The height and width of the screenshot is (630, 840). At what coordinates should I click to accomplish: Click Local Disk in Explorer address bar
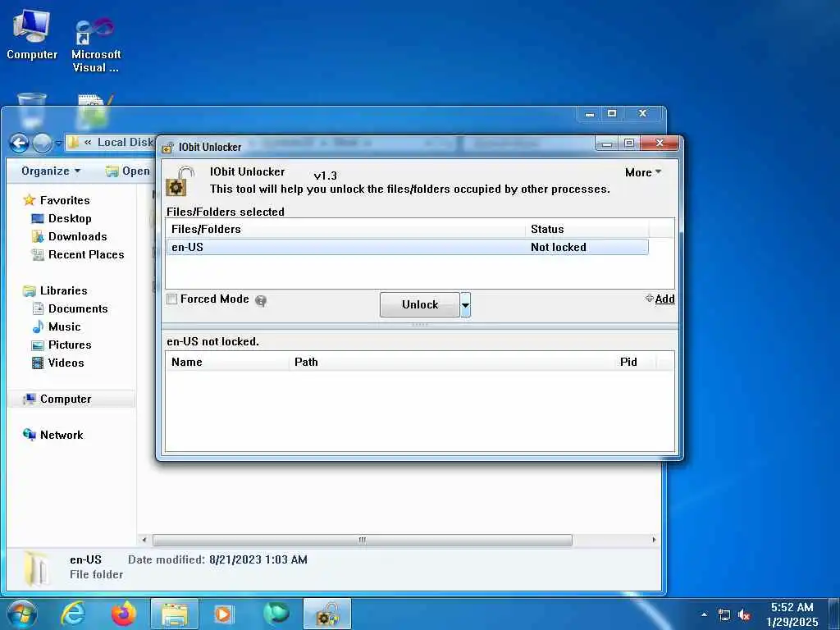(x=126, y=143)
